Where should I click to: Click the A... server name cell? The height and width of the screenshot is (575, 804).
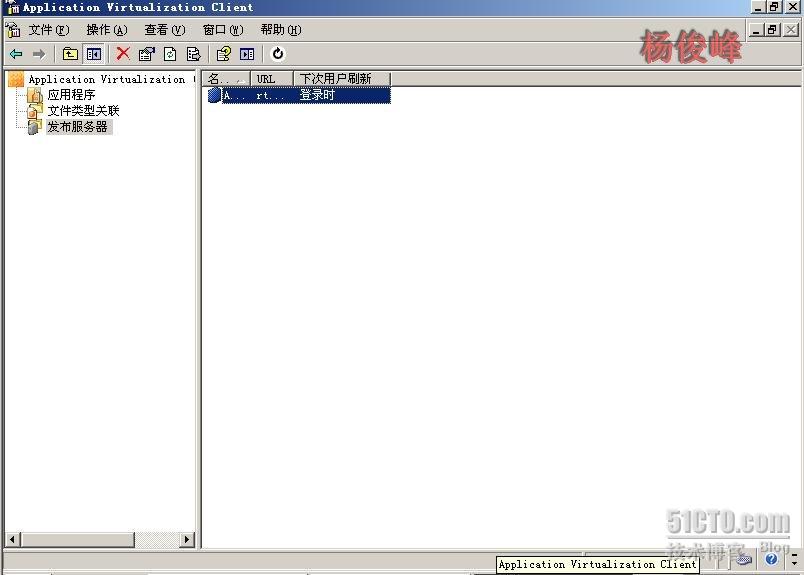coord(234,95)
